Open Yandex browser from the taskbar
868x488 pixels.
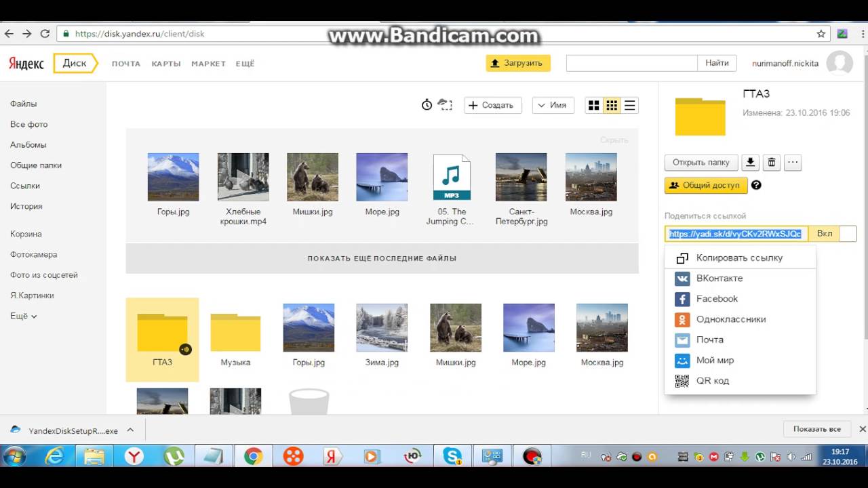[x=134, y=456]
